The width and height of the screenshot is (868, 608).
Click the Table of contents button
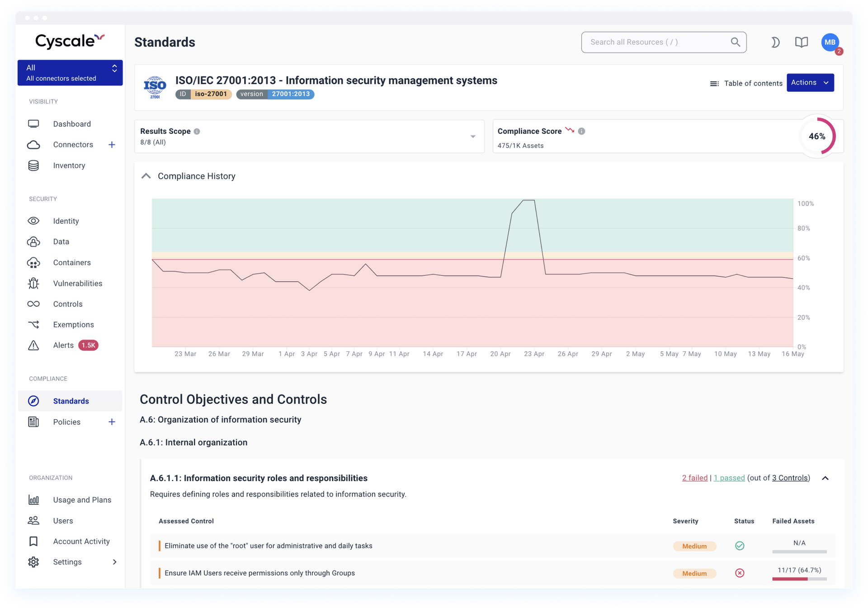pyautogui.click(x=745, y=82)
